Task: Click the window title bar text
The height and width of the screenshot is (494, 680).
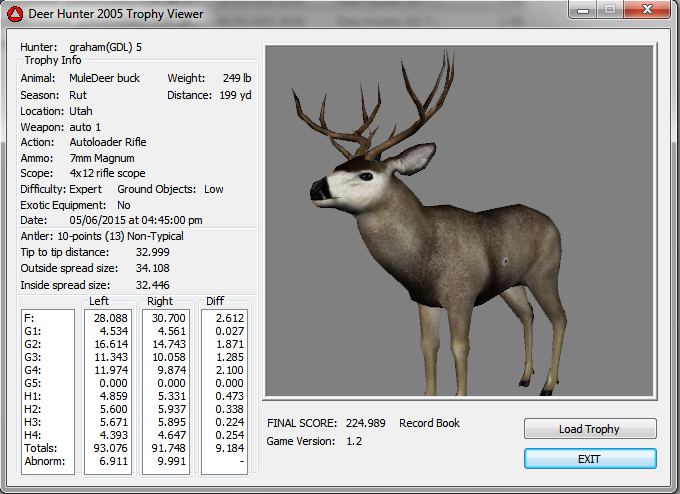Action: 117,14
